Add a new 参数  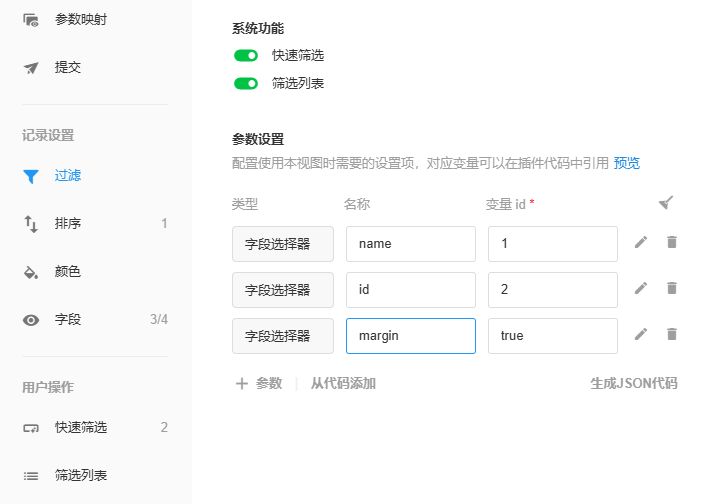point(259,384)
